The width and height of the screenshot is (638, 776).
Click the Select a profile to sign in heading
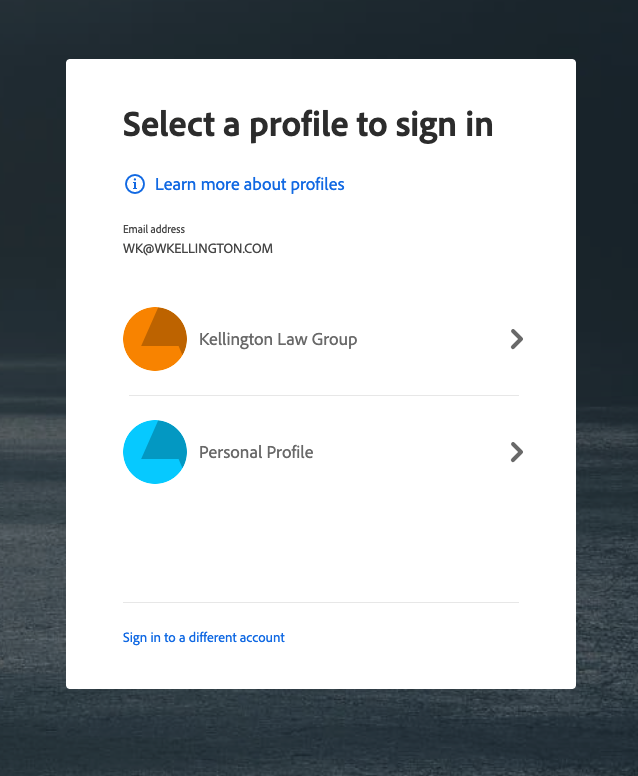coord(307,124)
